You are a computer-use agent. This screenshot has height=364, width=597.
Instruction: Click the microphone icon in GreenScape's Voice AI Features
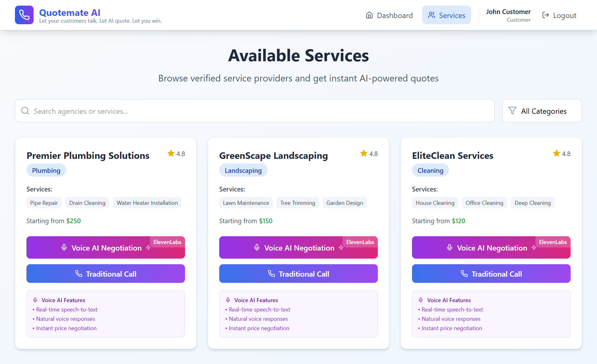pyautogui.click(x=228, y=300)
